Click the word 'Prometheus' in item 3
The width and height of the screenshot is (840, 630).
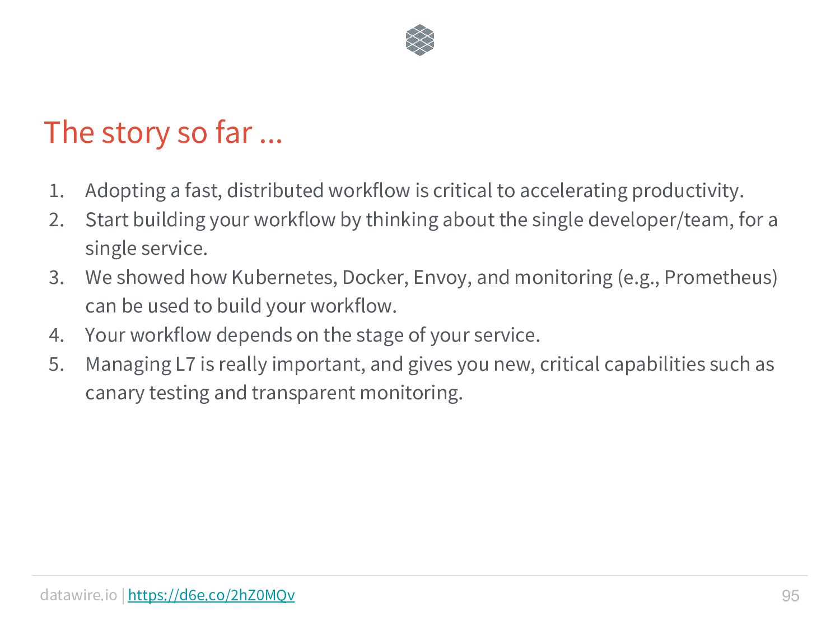(718, 278)
